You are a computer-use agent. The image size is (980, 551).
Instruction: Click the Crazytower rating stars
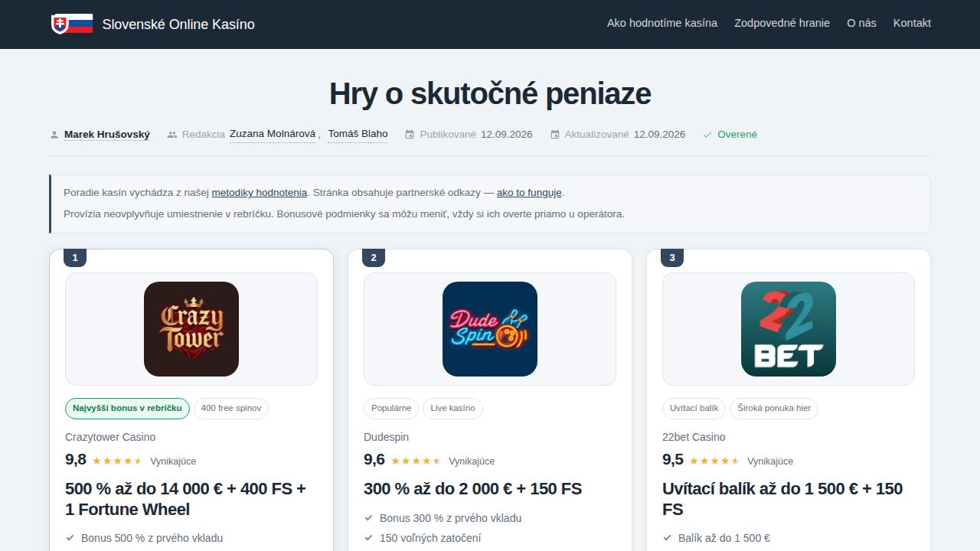click(x=117, y=461)
